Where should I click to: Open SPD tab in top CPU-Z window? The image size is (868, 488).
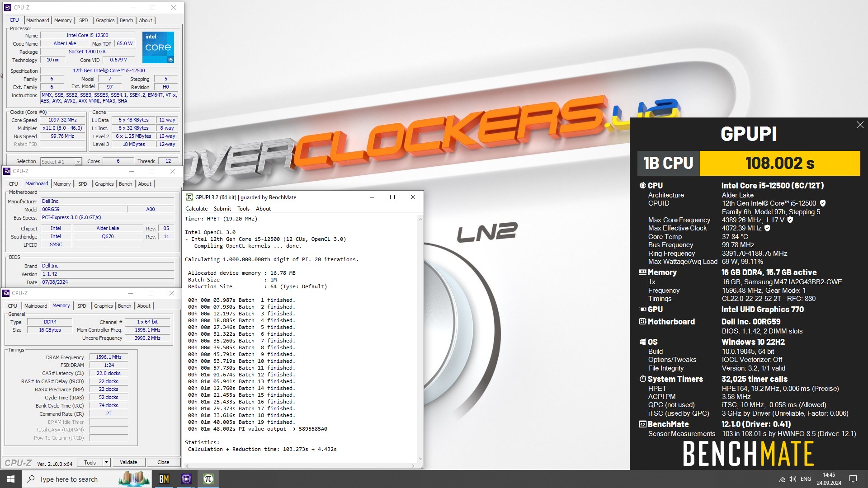coord(84,20)
